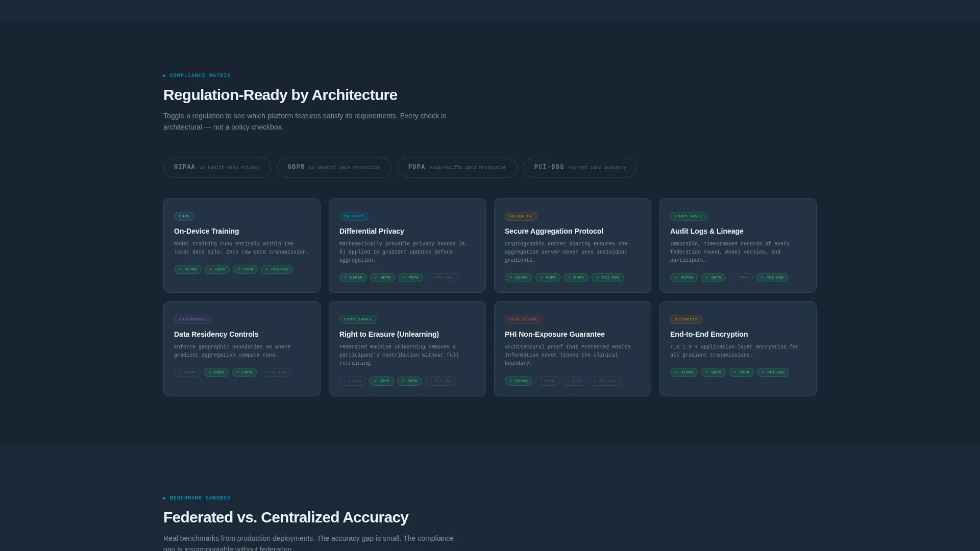The height and width of the screenshot is (551, 980).
Task: Click GDPR check badge in Data Residency Controls
Action: coord(216,372)
